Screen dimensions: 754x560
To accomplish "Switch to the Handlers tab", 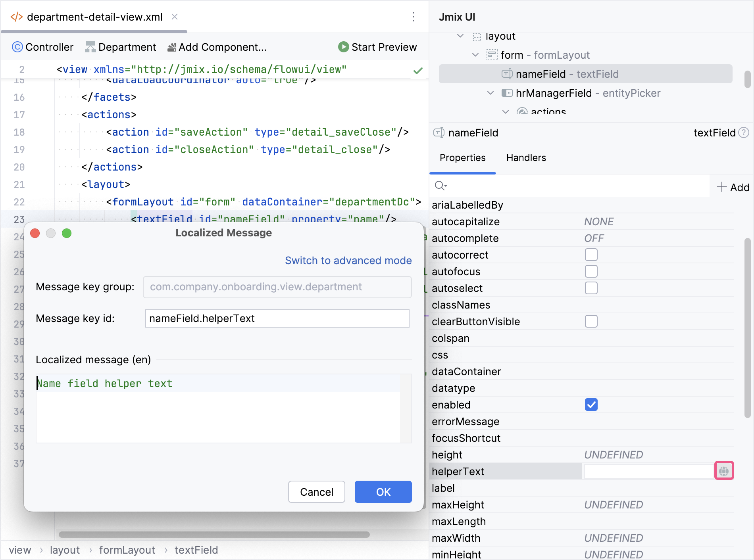I will click(526, 157).
